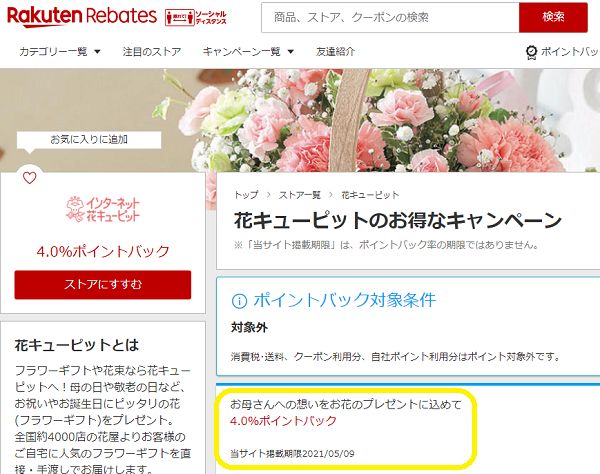Click the ※「当サイト掲載期限」 notice line
The image size is (600, 474).
386,245
